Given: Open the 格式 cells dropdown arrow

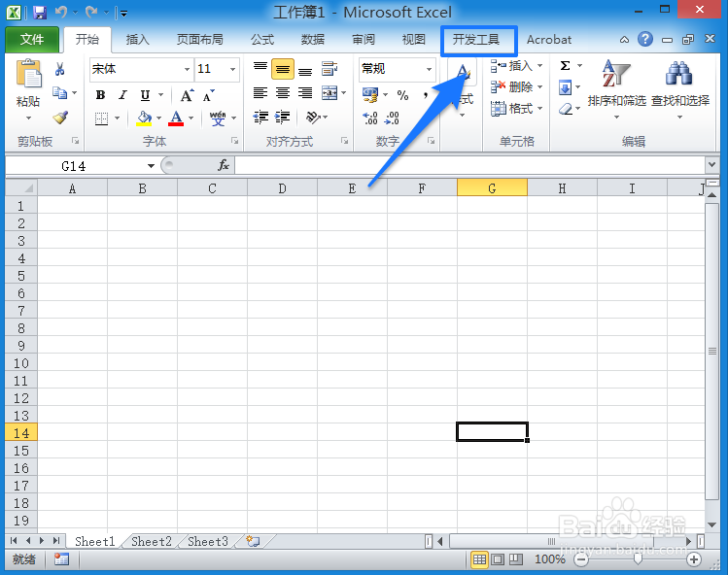Looking at the screenshot, I should coord(540,109).
